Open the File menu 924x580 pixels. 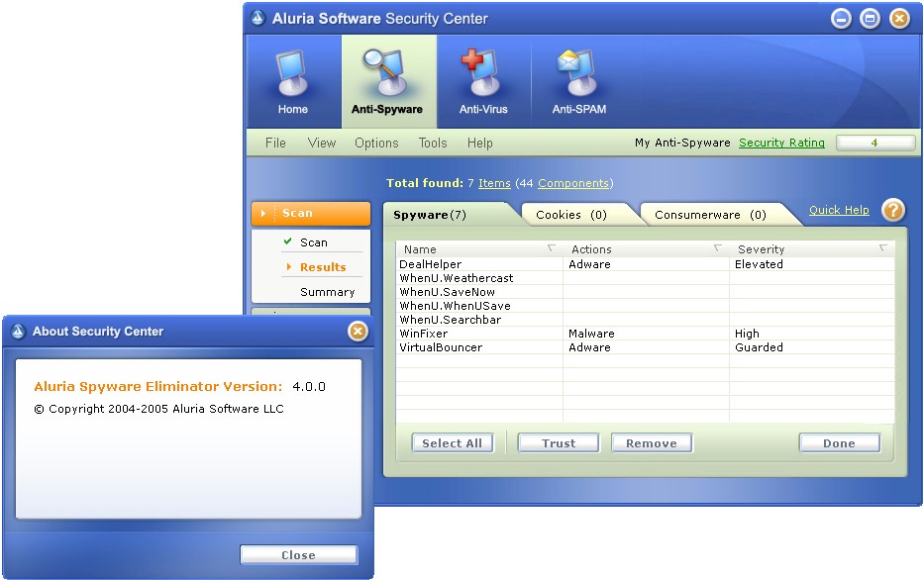tap(275, 144)
